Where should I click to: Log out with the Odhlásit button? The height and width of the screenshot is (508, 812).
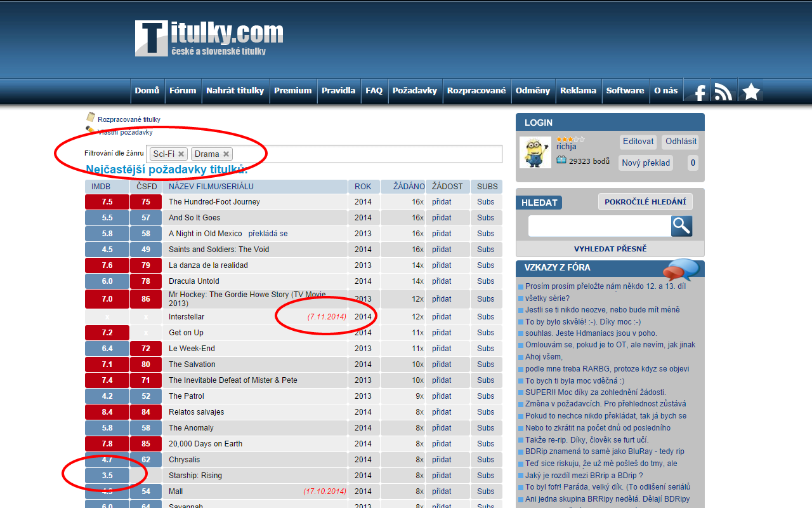point(680,142)
